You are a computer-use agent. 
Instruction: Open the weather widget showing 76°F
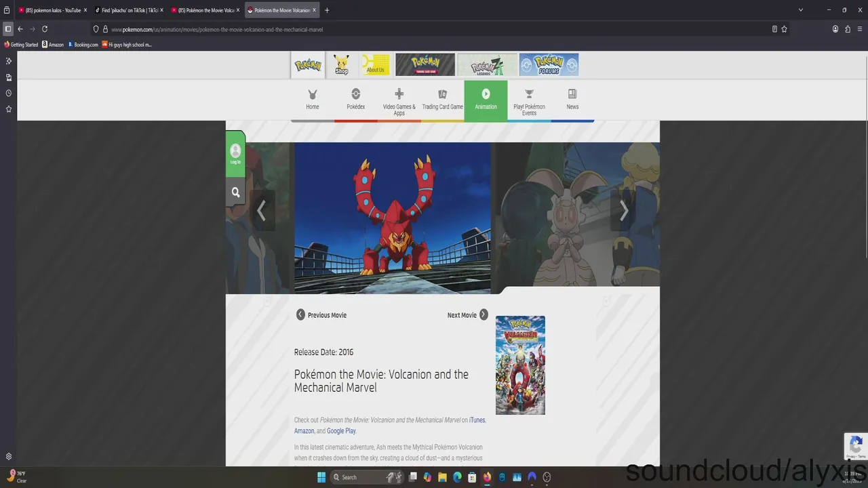click(17, 477)
